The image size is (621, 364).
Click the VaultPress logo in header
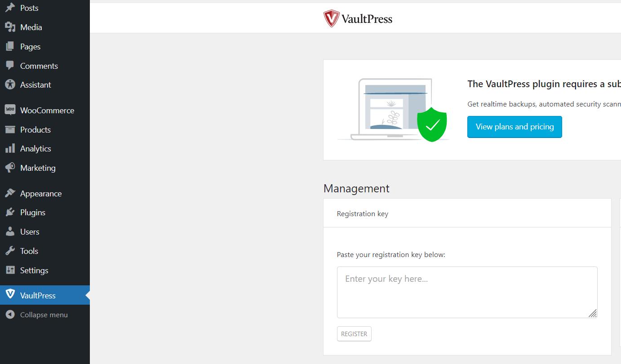[x=358, y=19]
